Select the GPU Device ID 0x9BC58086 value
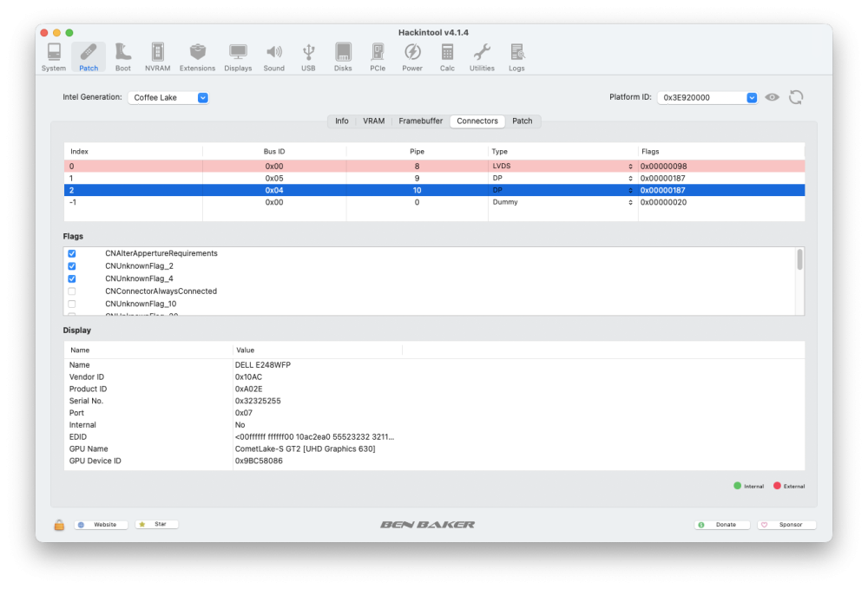Screen dimensions: 868x589 [x=259, y=461]
